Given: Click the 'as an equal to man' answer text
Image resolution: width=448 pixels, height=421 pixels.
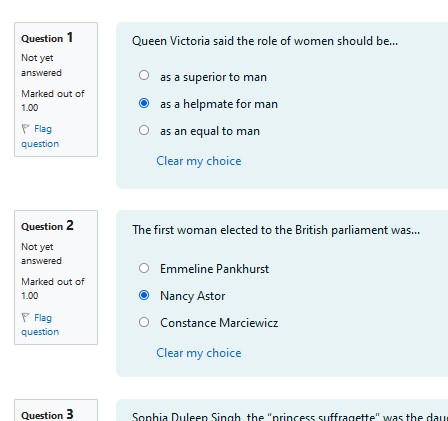Looking at the screenshot, I should coord(210,131).
